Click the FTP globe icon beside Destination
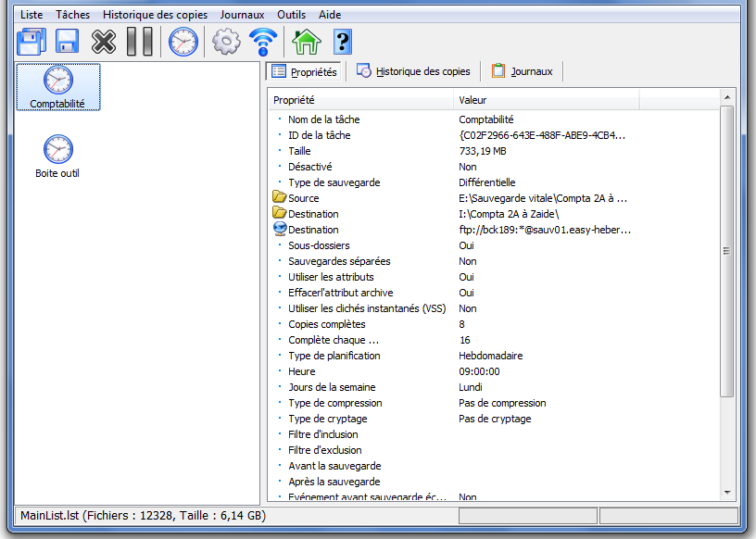Screen dimensions: 756x539 [x=280, y=229]
